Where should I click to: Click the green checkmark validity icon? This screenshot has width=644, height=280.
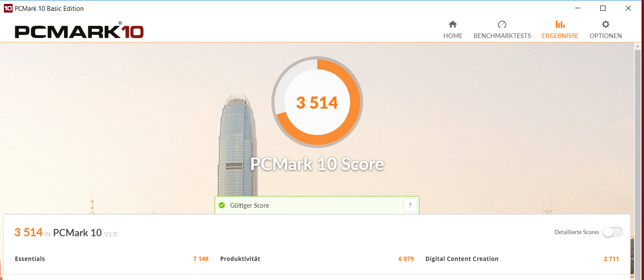click(222, 205)
